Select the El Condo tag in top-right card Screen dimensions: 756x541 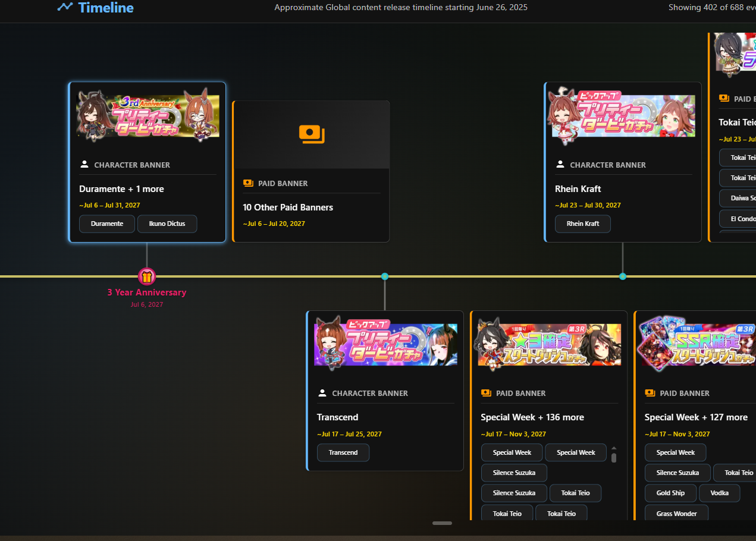(x=738, y=219)
